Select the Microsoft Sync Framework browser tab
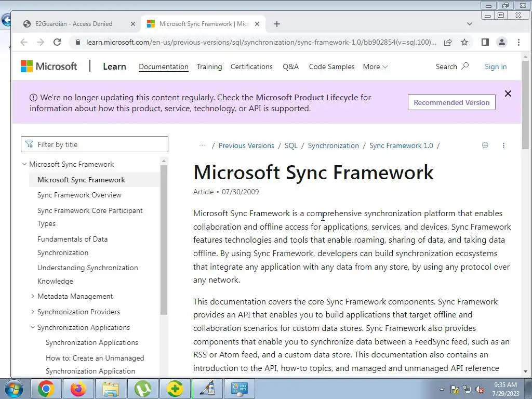 [203, 24]
